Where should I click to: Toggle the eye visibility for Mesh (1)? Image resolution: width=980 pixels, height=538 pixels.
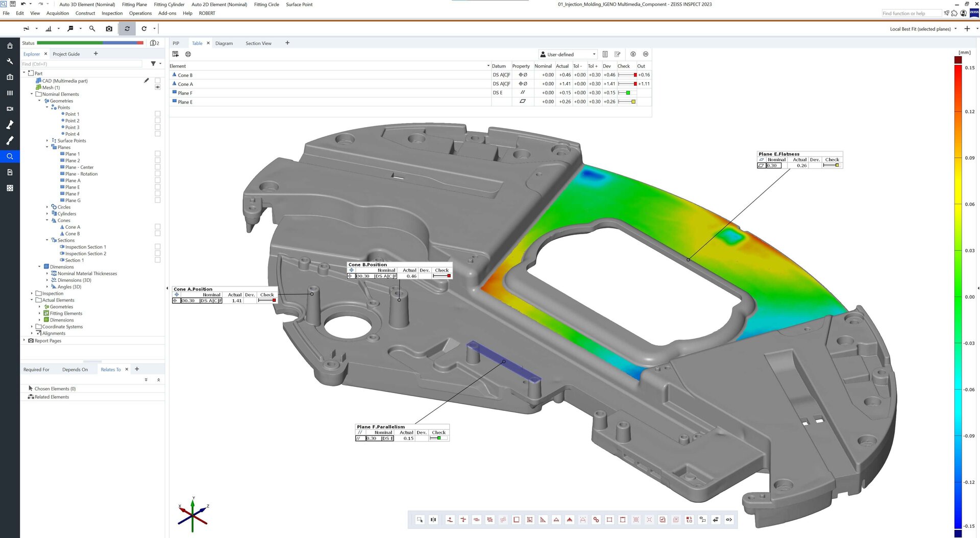[x=158, y=87]
